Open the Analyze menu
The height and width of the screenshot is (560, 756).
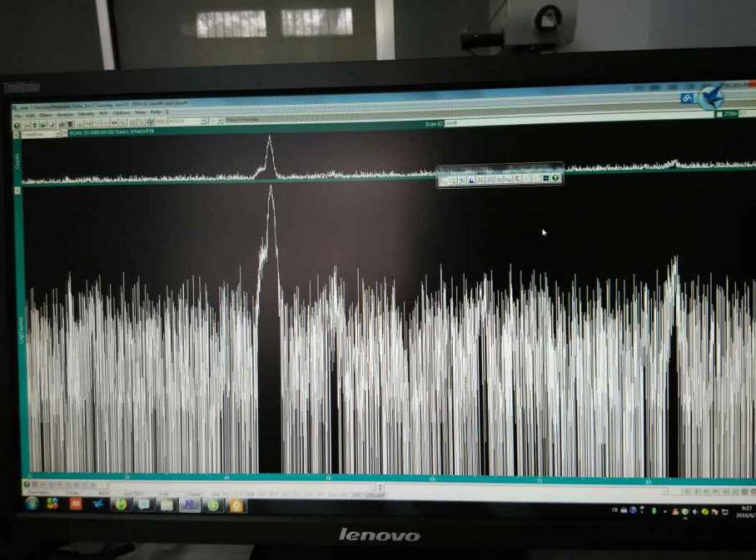(x=66, y=114)
